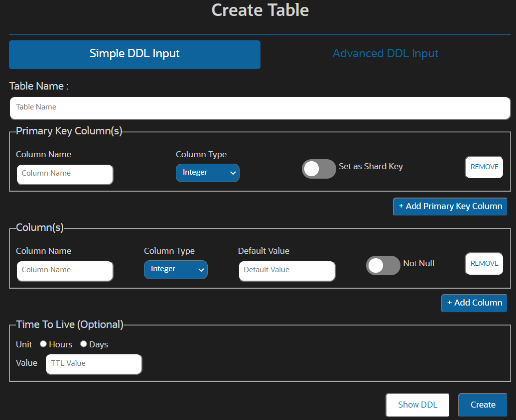Turn on the Not Null toggle
Screen dimensions: 516x420
click(x=383, y=266)
